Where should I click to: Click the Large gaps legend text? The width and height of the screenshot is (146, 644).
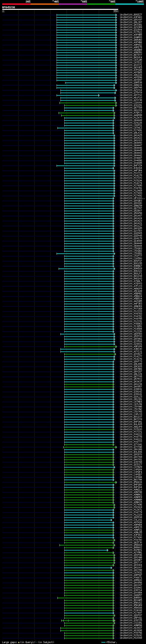click(28, 642)
